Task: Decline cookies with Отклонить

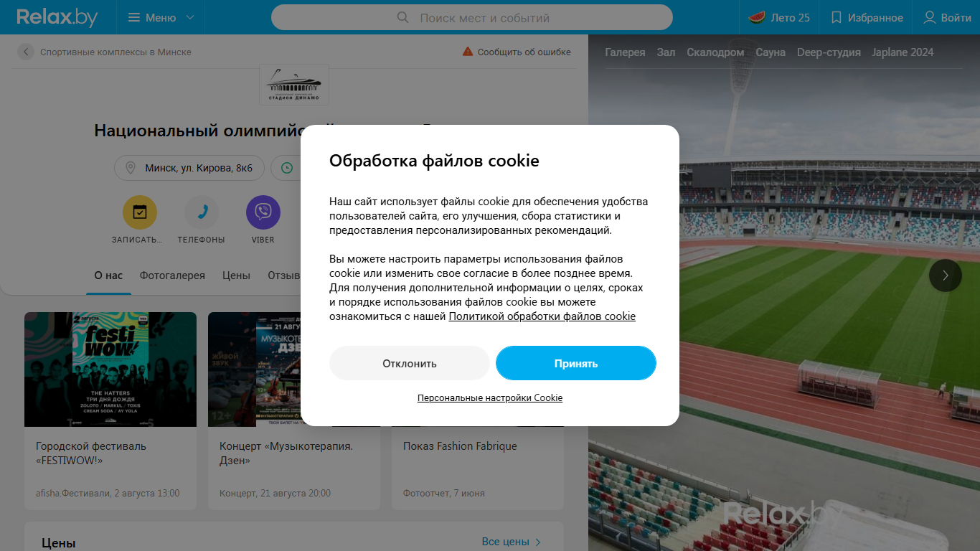Action: coord(410,363)
